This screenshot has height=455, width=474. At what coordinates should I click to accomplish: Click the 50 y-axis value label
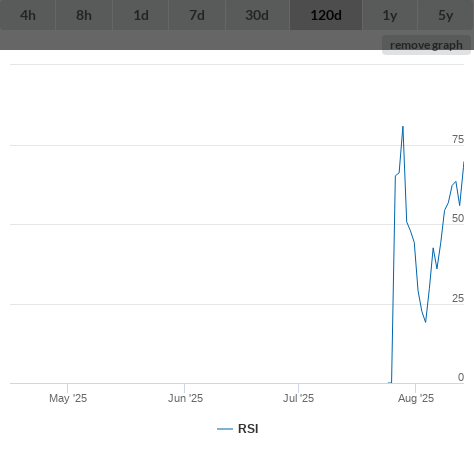click(458, 218)
